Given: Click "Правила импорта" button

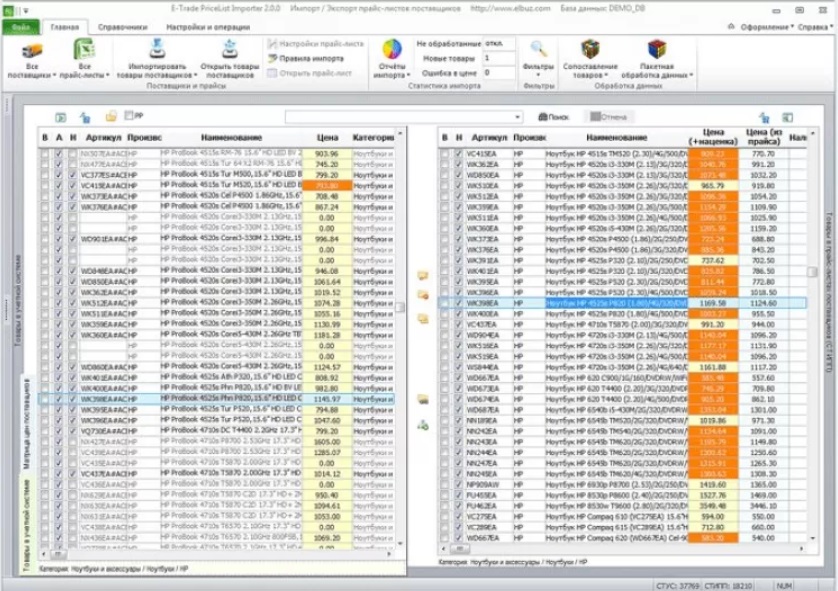Looking at the screenshot, I should [309, 59].
